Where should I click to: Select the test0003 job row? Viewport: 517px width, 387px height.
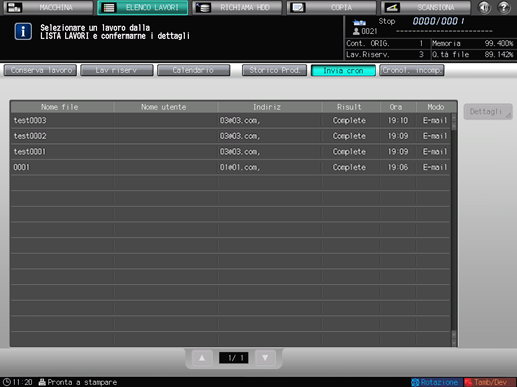click(230, 120)
